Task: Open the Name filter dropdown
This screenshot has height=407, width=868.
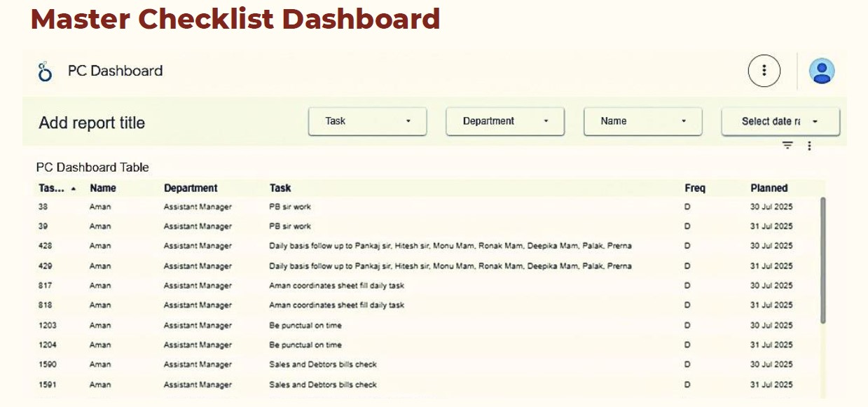Action: tap(642, 120)
